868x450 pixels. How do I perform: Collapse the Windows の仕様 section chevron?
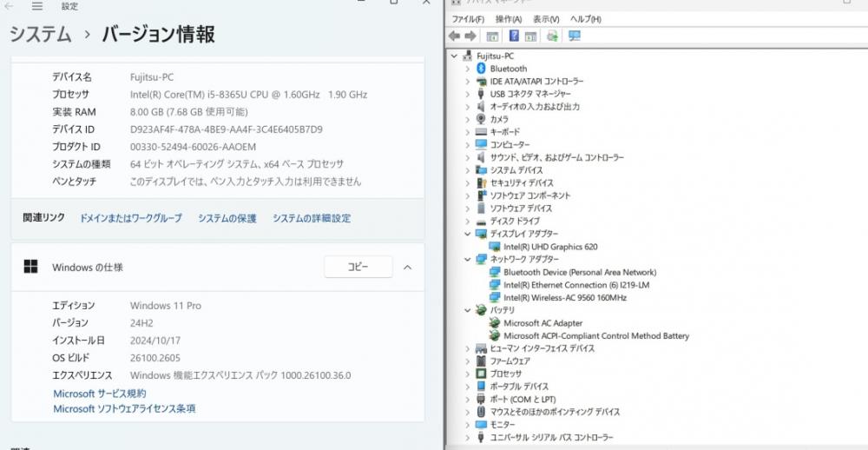coord(407,267)
